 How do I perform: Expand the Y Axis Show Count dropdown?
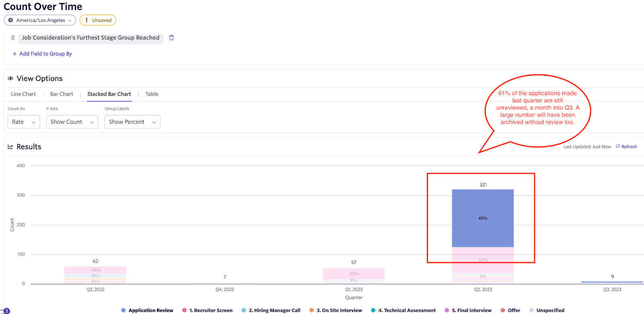click(72, 122)
